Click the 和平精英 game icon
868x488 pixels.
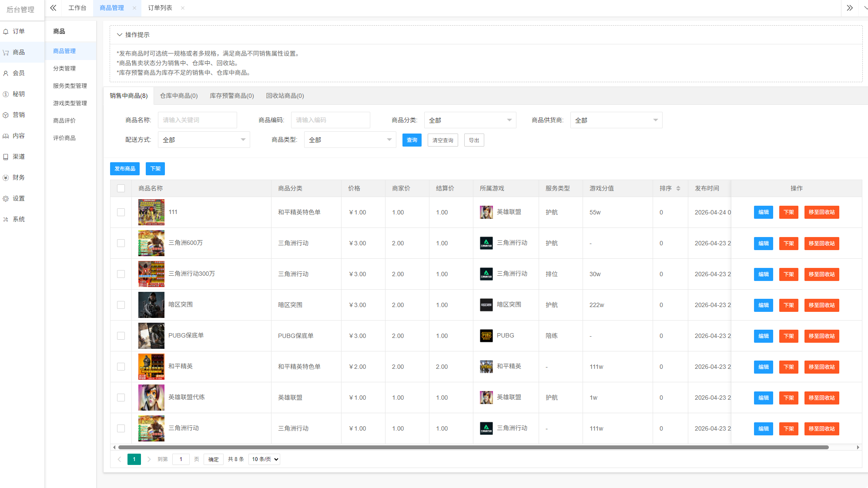(x=486, y=367)
